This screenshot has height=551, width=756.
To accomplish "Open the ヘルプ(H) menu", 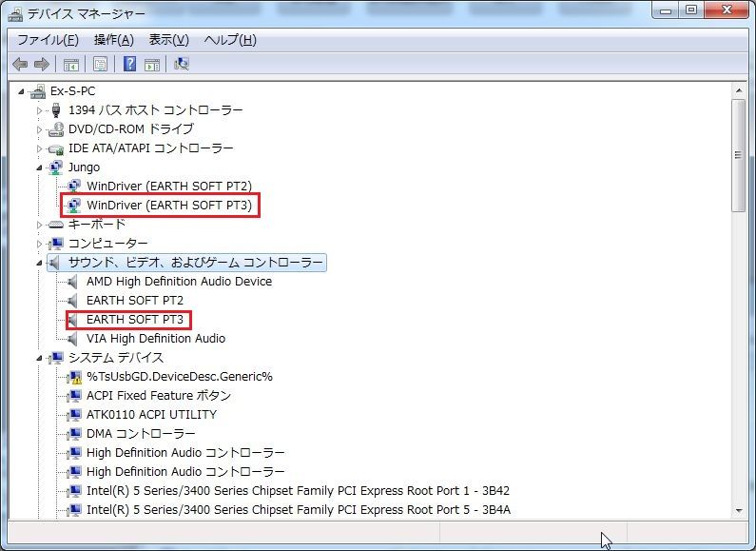I will coord(230,40).
